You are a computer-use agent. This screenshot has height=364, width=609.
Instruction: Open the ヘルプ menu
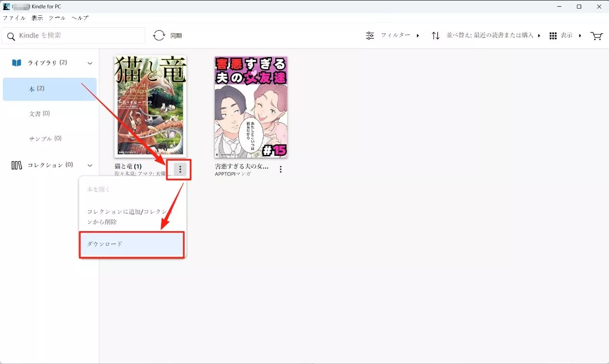(x=80, y=18)
